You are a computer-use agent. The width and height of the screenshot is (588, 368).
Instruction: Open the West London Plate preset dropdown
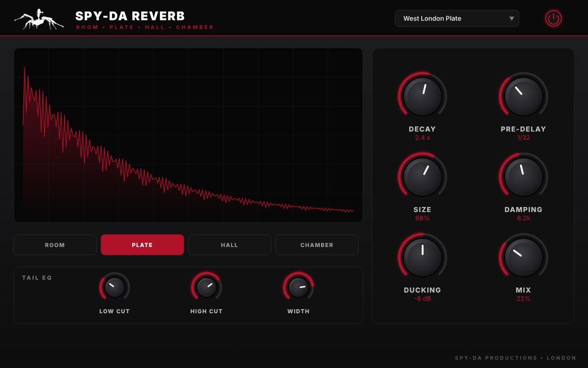457,18
